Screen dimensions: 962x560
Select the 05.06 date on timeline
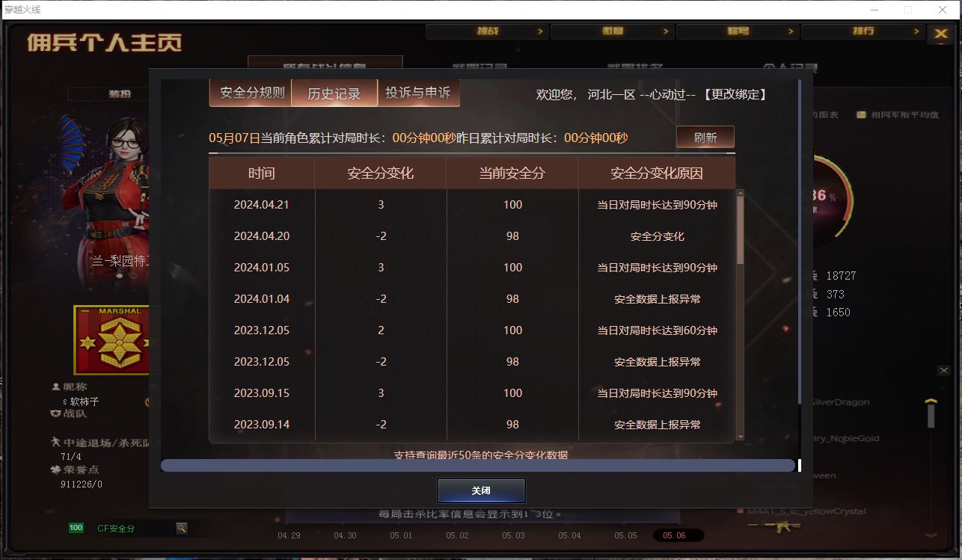[678, 535]
